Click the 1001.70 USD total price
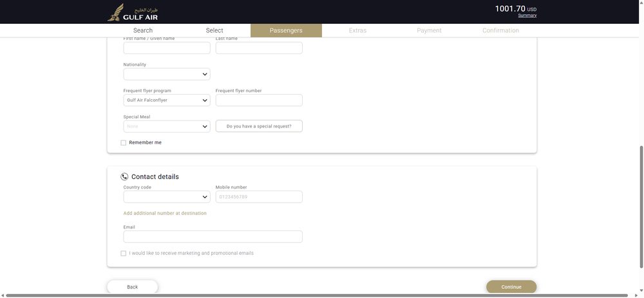Screen dimensions: 644x298 515,8
